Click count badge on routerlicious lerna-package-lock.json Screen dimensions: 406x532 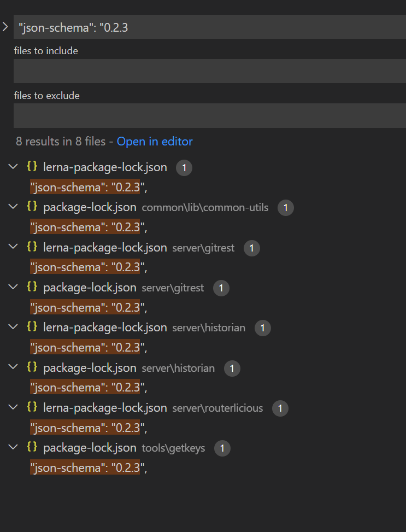click(x=280, y=408)
